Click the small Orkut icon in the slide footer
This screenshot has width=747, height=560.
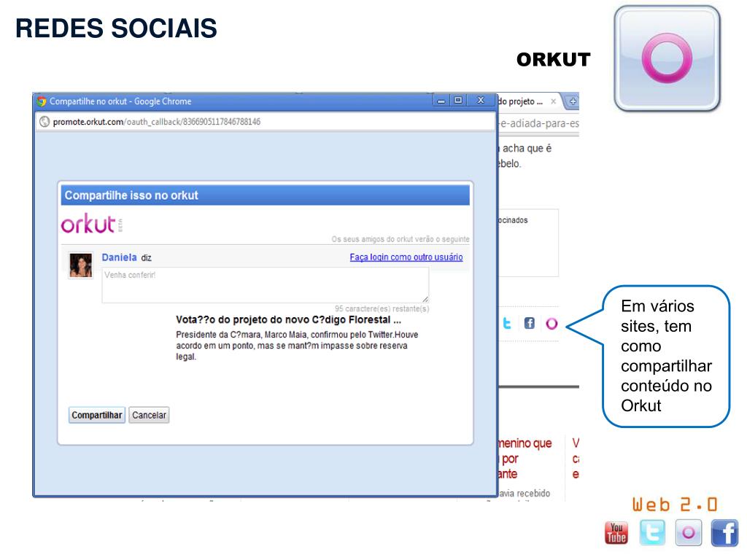pos(689,532)
